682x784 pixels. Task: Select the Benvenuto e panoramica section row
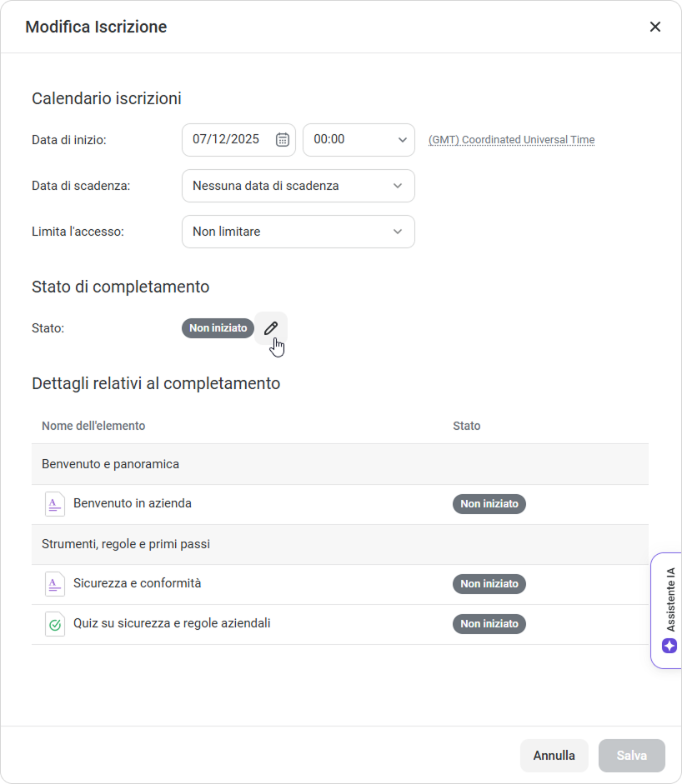coord(110,464)
